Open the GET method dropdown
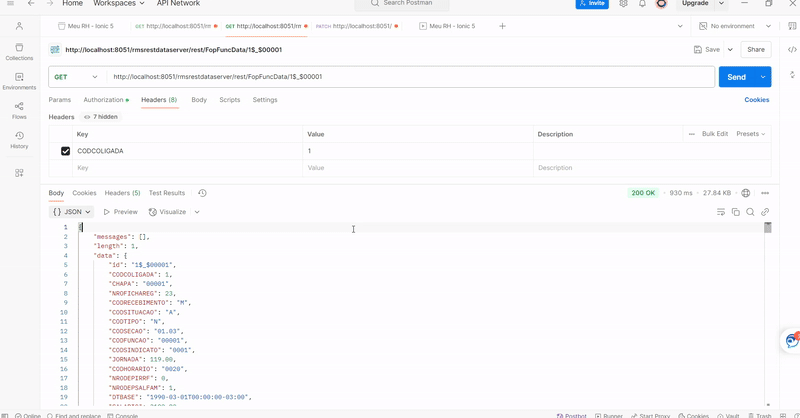This screenshot has height=418, width=800. click(76, 77)
